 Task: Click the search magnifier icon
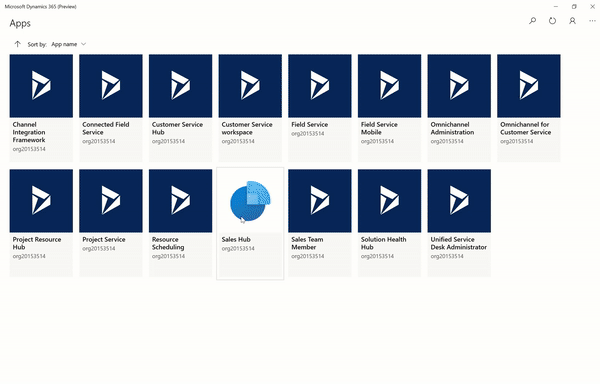532,21
